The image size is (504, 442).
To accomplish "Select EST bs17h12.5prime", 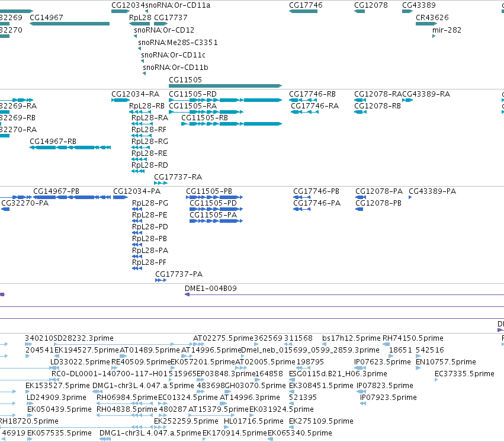I will coord(351,338).
